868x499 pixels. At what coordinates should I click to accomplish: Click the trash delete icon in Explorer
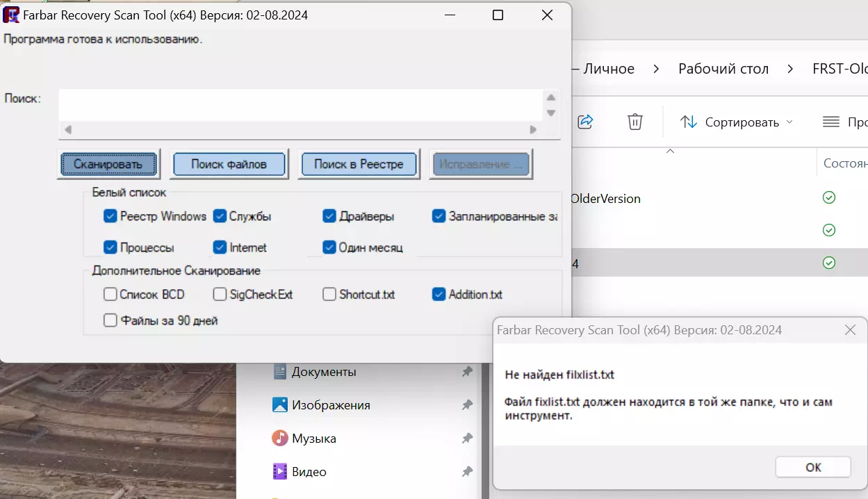click(635, 122)
